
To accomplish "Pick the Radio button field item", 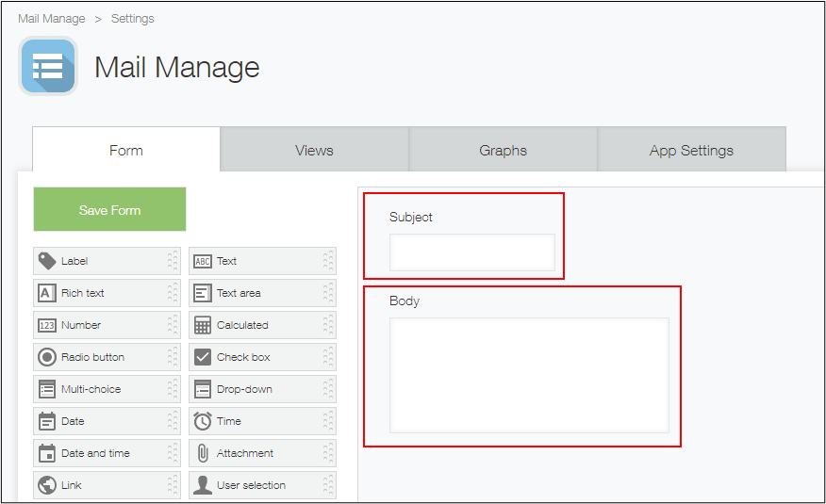I will coord(92,357).
